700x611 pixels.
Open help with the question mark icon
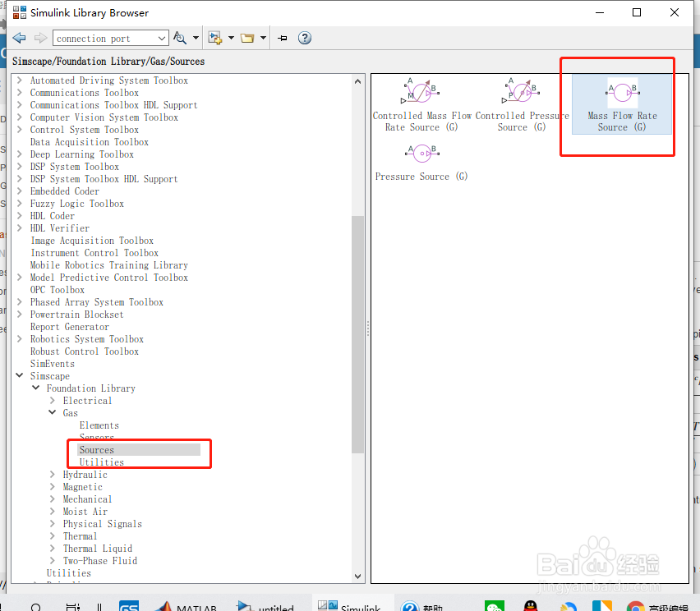tap(305, 38)
